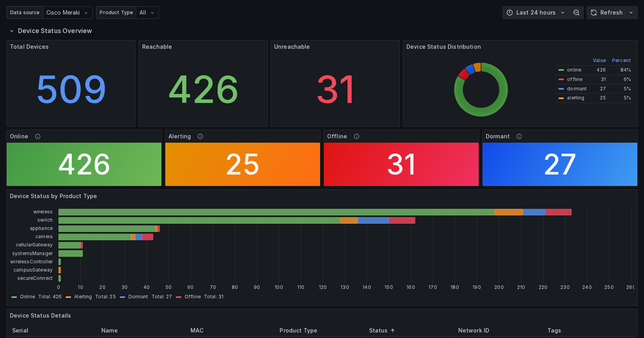Open the Last 24 hours time picker

tap(536, 13)
